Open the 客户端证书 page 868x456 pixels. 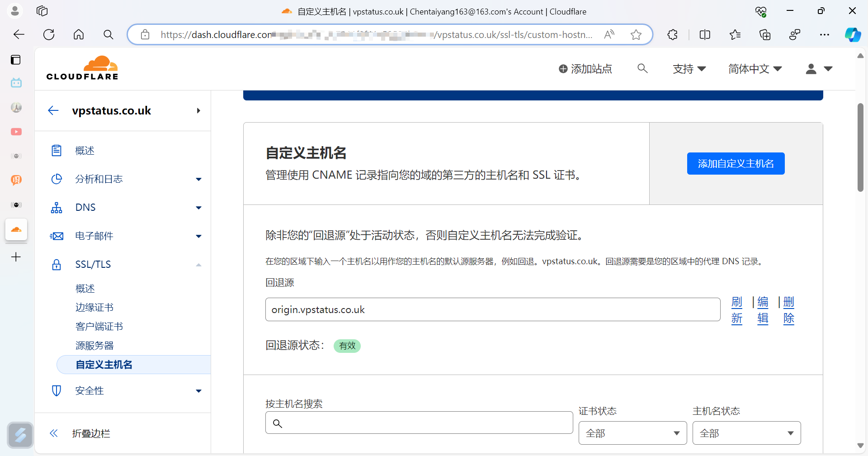(x=99, y=327)
